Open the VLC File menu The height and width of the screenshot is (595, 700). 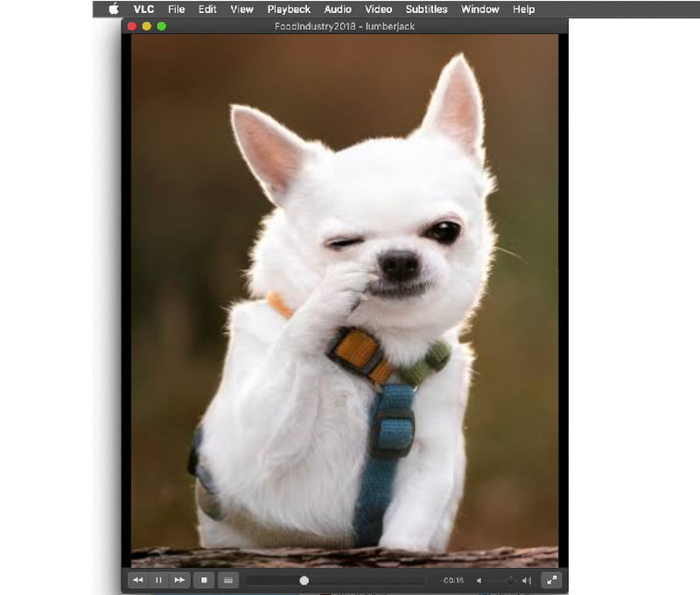[x=176, y=10]
